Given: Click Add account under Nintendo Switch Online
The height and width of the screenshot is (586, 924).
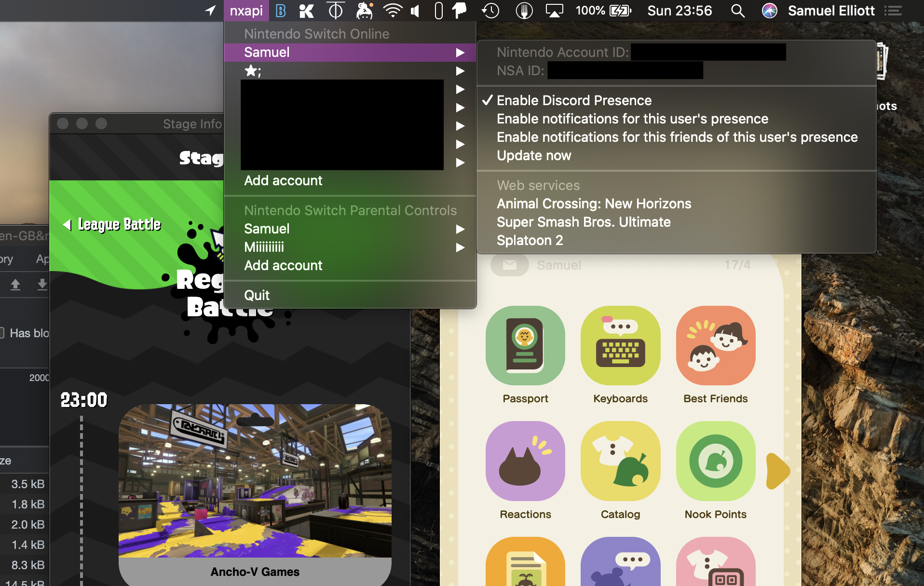Looking at the screenshot, I should (x=283, y=180).
